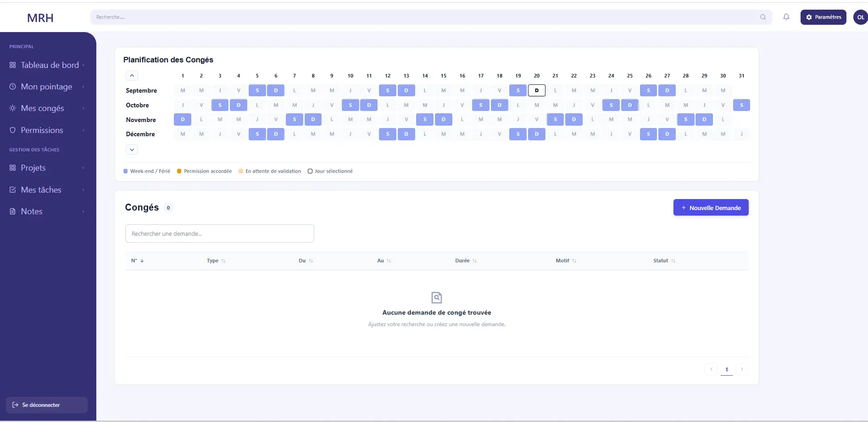
Task: Click the Mon pointage clock icon
Action: click(13, 86)
